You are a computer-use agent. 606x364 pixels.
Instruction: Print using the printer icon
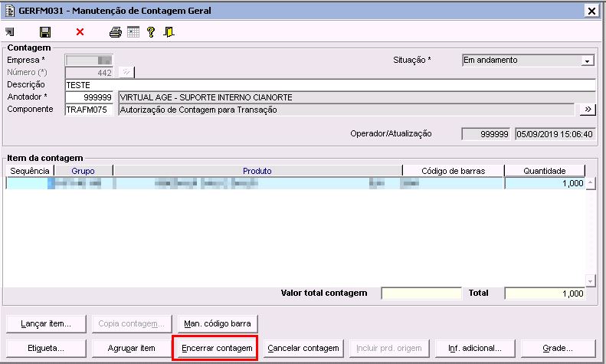coord(115,32)
